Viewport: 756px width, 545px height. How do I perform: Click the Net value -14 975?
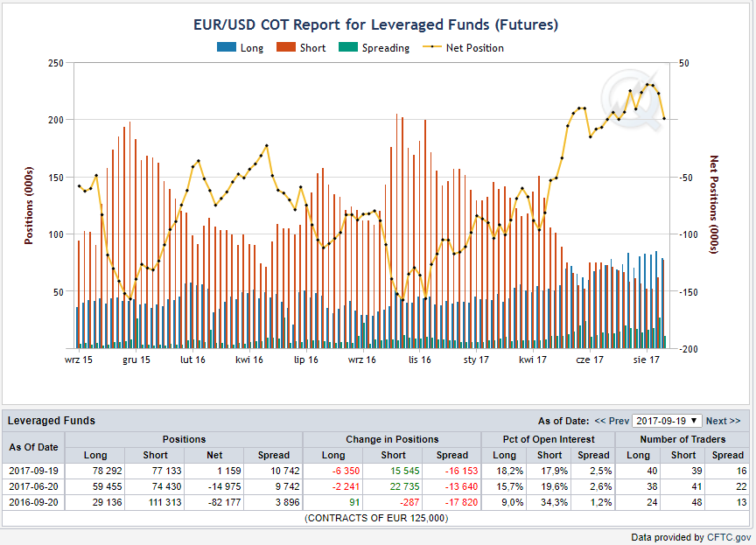(224, 486)
